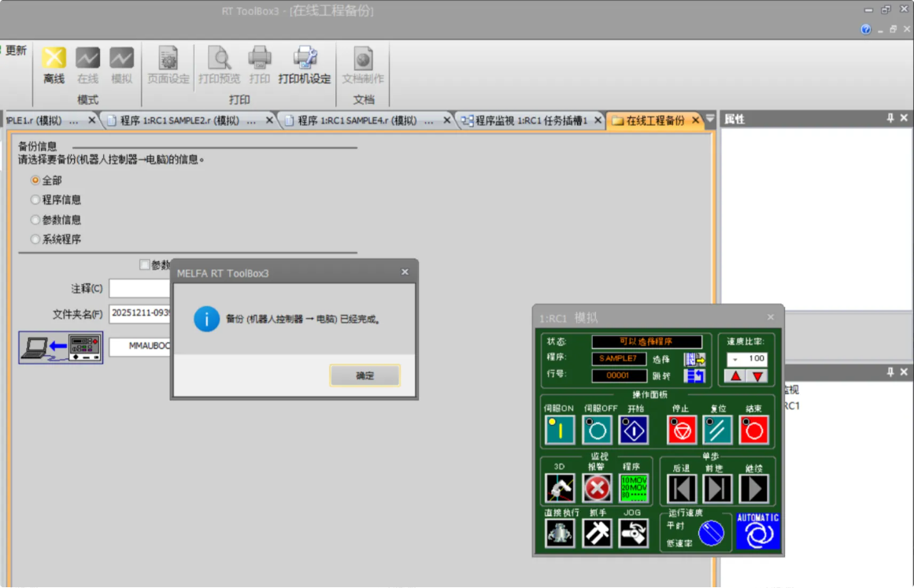The height and width of the screenshot is (588, 914).
Task: Expand the document tab list arrow
Action: [710, 120]
